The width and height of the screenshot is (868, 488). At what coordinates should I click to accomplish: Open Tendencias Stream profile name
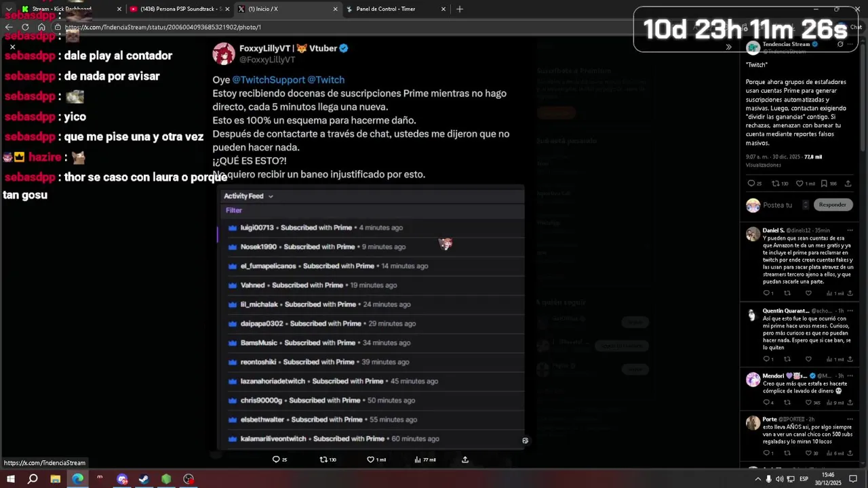[x=786, y=44]
